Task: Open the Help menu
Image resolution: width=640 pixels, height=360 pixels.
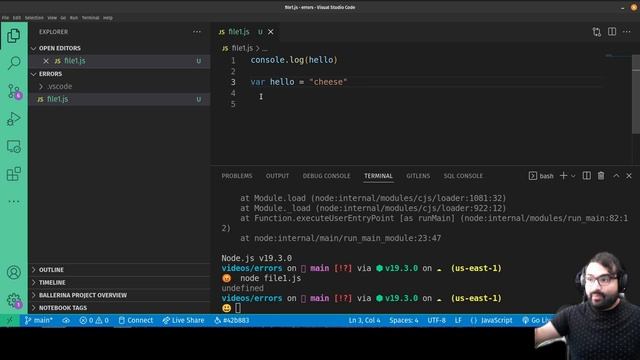Action: point(108,18)
